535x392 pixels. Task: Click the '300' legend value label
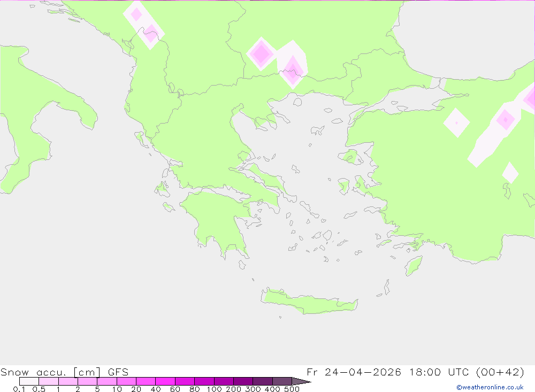pyautogui.click(x=253, y=389)
